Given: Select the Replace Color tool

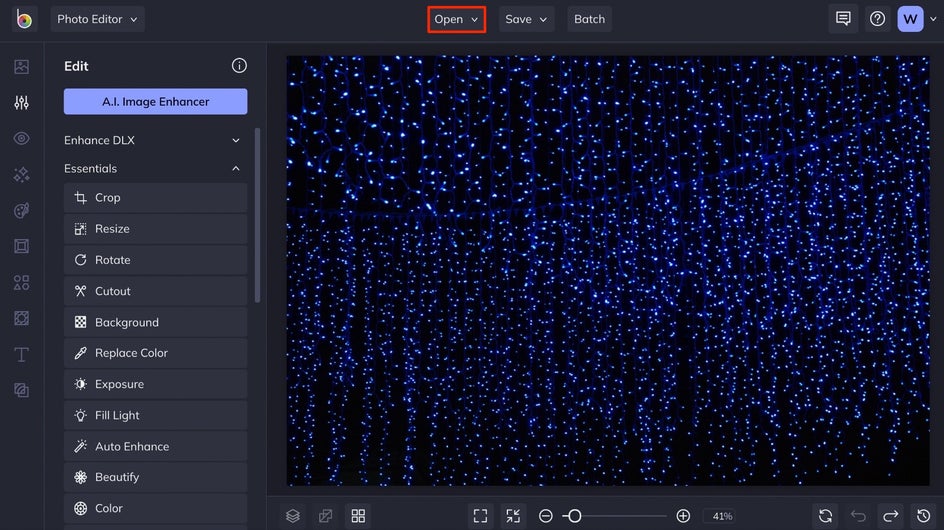Looking at the screenshot, I should pos(155,353).
